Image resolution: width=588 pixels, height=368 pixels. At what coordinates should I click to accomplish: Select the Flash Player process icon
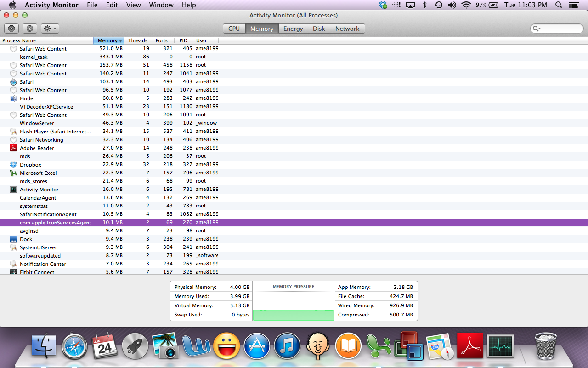pyautogui.click(x=13, y=132)
